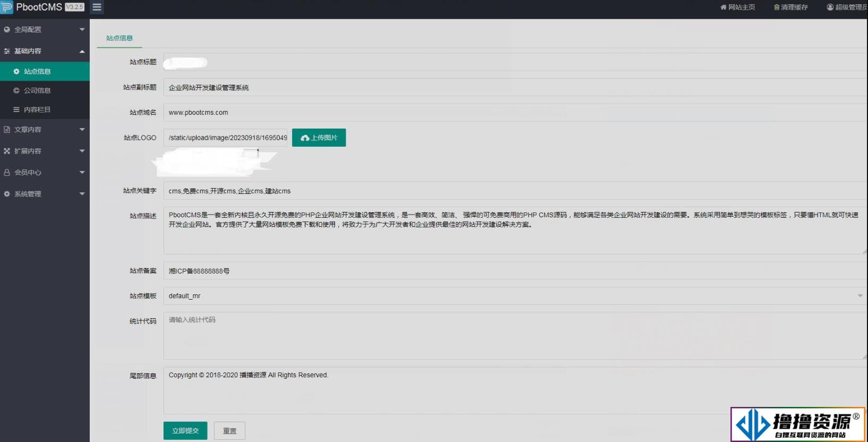The width and height of the screenshot is (868, 442).
Task: Click the 系统管理 gear icon
Action: click(x=7, y=194)
